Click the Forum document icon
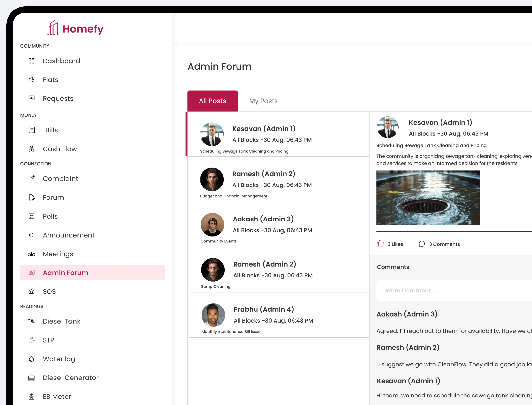The height and width of the screenshot is (405, 532). click(x=32, y=197)
